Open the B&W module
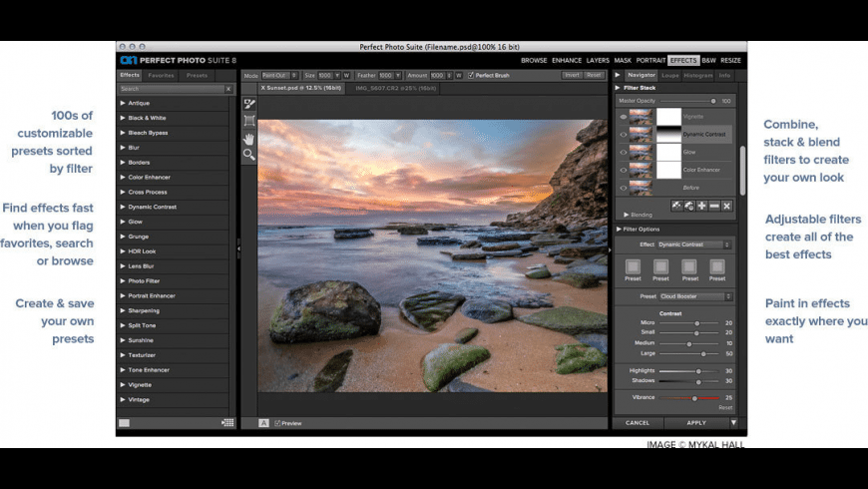This screenshot has width=868, height=489. (708, 60)
